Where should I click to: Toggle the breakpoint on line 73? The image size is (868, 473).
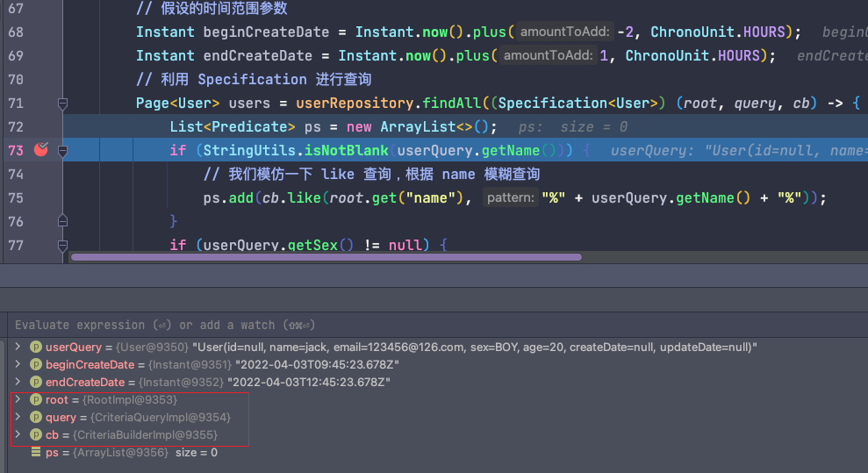pos(41,149)
